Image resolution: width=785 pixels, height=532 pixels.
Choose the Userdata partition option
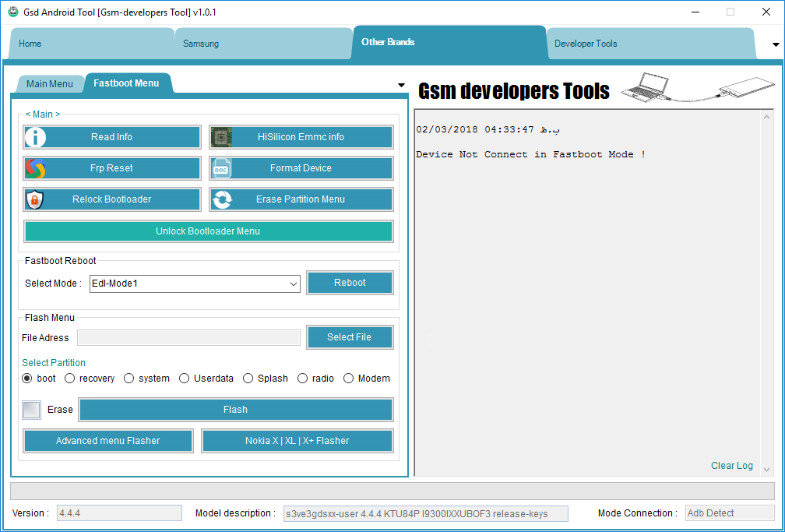185,379
